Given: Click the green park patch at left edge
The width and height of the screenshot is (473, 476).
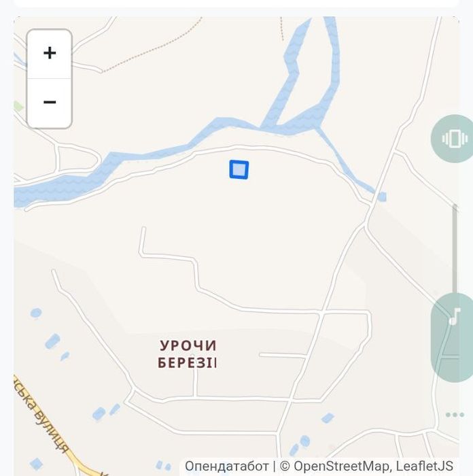Looking at the screenshot, I should click(x=18, y=106).
